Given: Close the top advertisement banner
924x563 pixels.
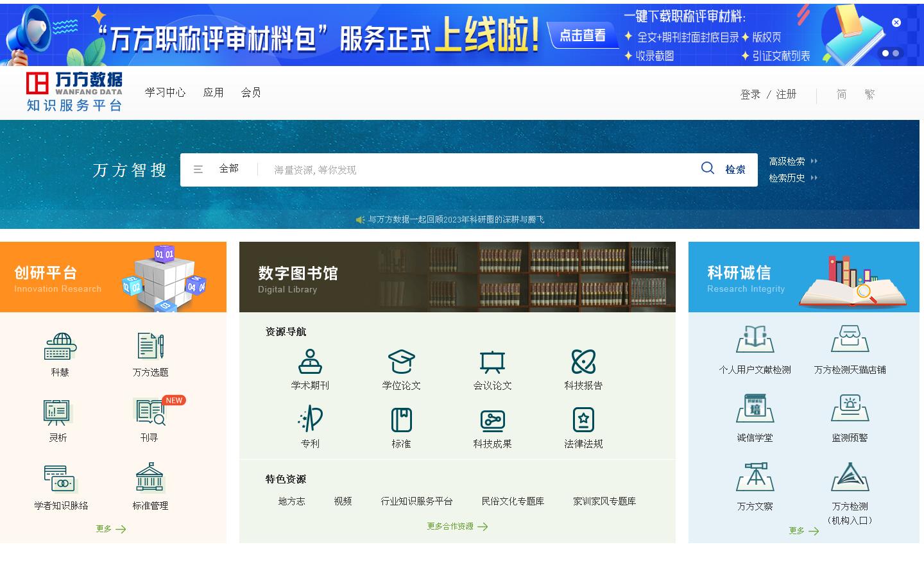Looking at the screenshot, I should pos(896,22).
